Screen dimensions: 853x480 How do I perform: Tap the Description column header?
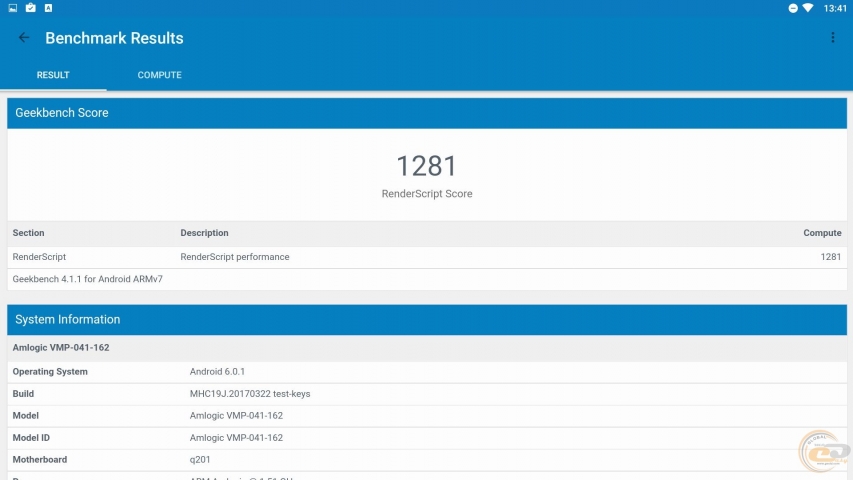(204, 233)
